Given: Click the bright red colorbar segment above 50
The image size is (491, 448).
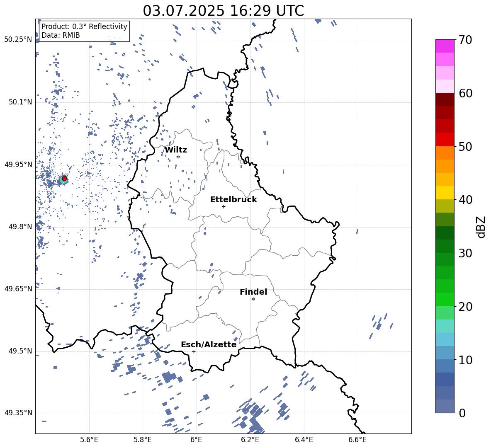Looking at the screenshot, I should pos(445,140).
